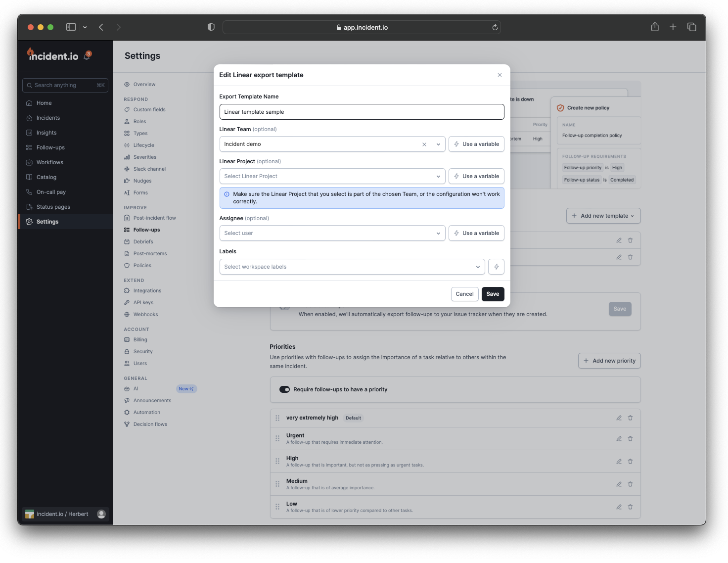Click the lightning icon beside Labels field
This screenshot has height=563, width=728.
[496, 267]
